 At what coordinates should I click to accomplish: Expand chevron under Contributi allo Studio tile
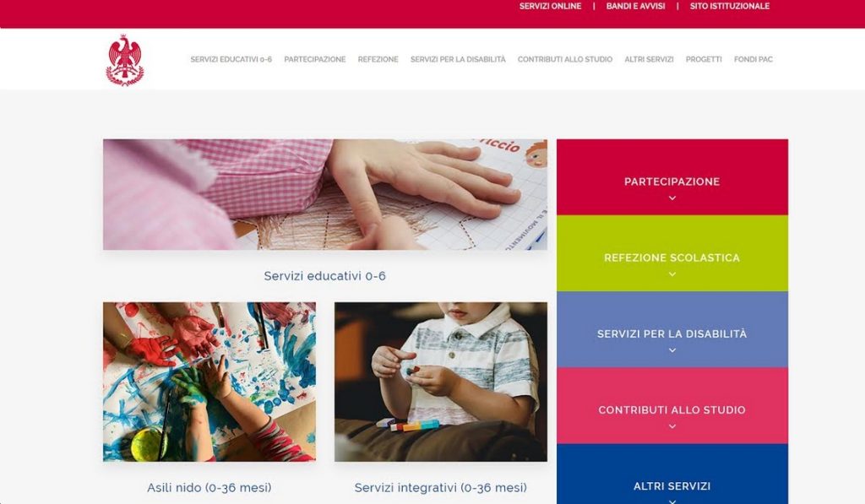[672, 426]
